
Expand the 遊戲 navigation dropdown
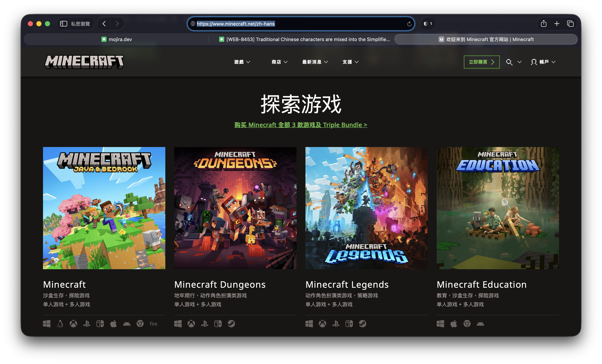[x=242, y=62]
